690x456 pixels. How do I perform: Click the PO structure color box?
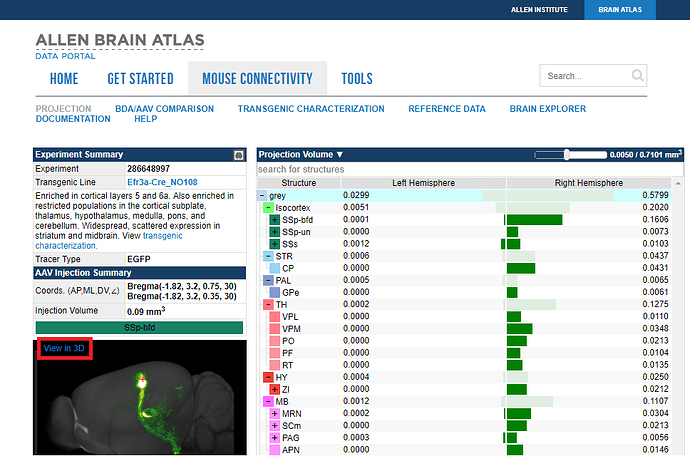click(275, 341)
